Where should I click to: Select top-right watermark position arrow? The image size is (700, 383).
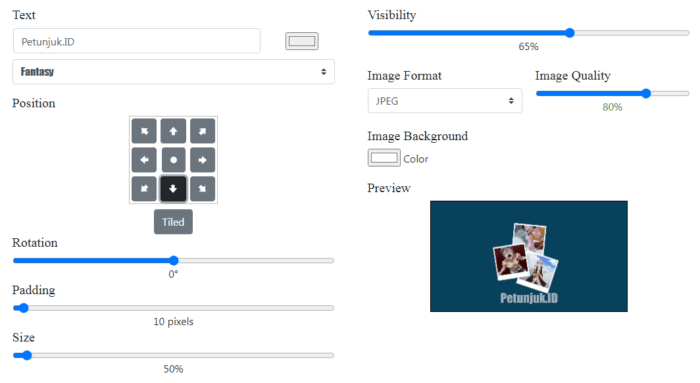point(203,131)
